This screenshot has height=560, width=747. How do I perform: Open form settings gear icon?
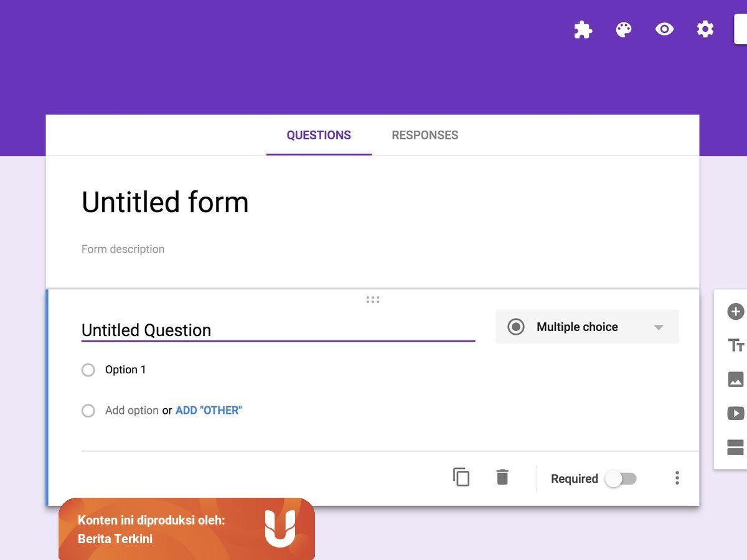coord(705,29)
